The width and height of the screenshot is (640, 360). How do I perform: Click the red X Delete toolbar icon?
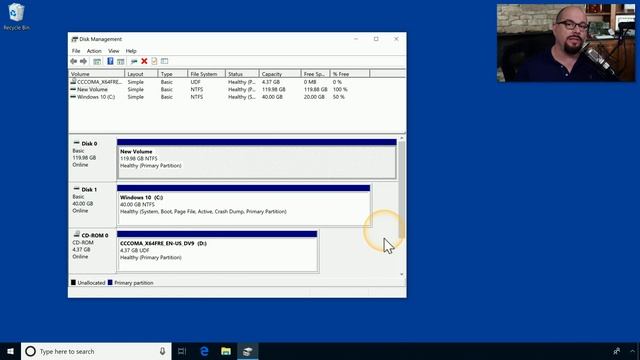click(x=144, y=61)
